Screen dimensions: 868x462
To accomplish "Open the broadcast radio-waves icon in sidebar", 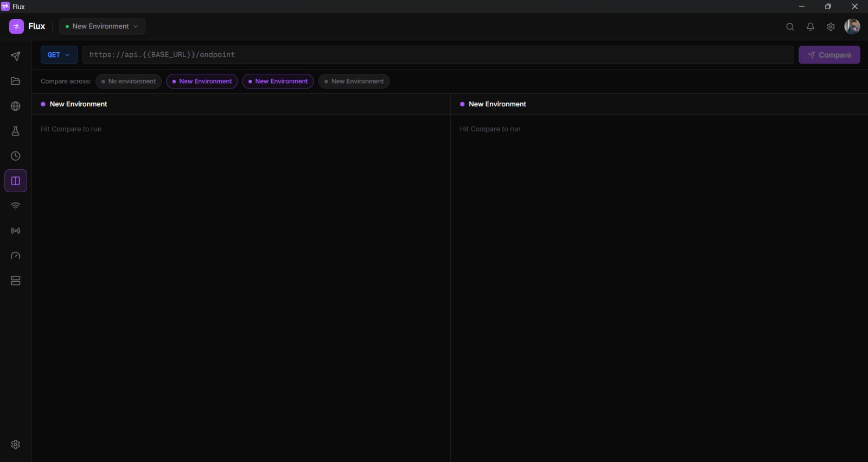I will point(15,231).
